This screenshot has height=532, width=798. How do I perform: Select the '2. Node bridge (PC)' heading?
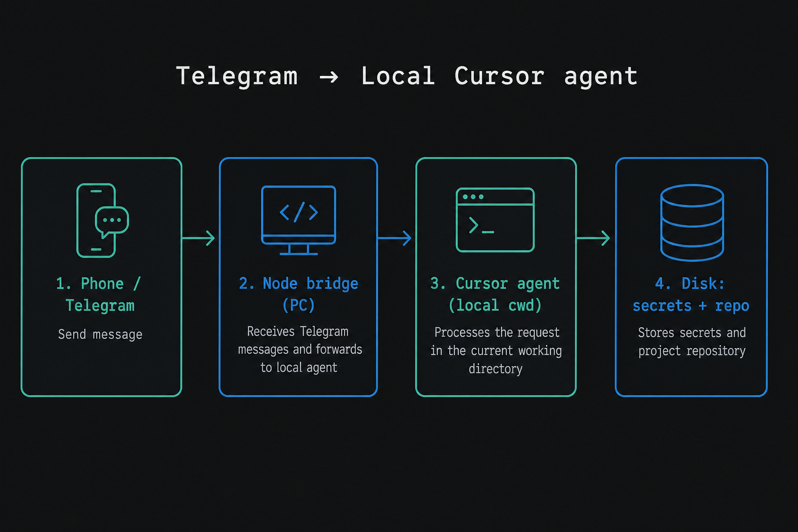tap(299, 294)
